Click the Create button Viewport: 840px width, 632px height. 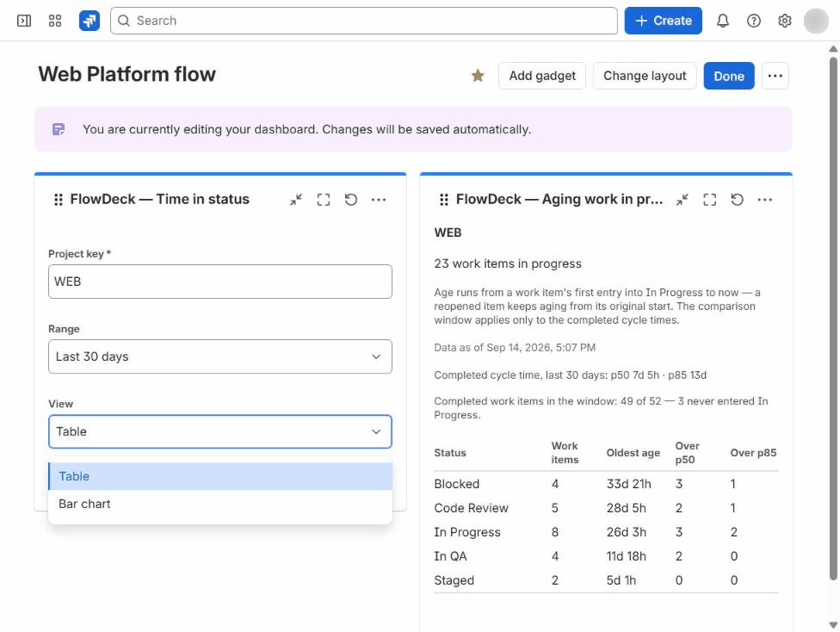coord(664,21)
